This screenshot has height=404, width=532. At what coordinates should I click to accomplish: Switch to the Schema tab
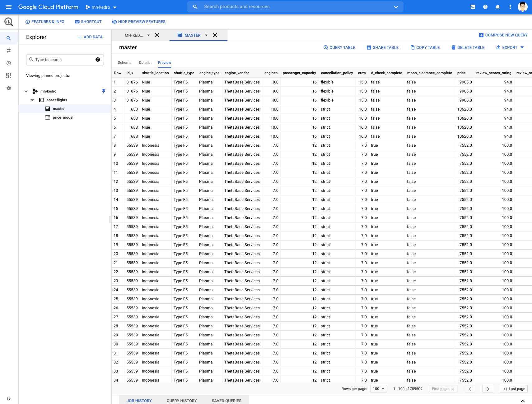(124, 63)
